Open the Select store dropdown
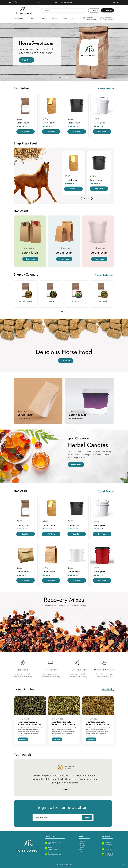The image size is (128, 868). point(91,20)
